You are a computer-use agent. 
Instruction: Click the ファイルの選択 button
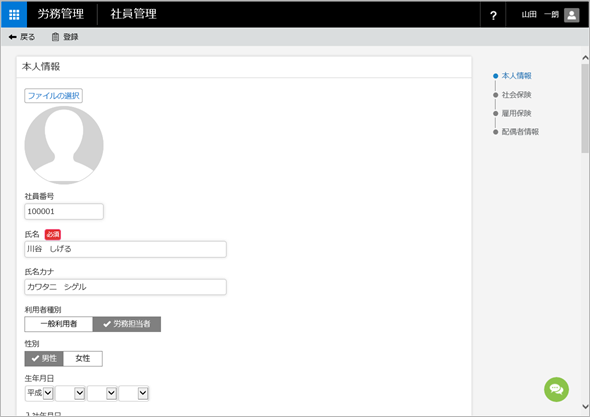click(x=53, y=96)
